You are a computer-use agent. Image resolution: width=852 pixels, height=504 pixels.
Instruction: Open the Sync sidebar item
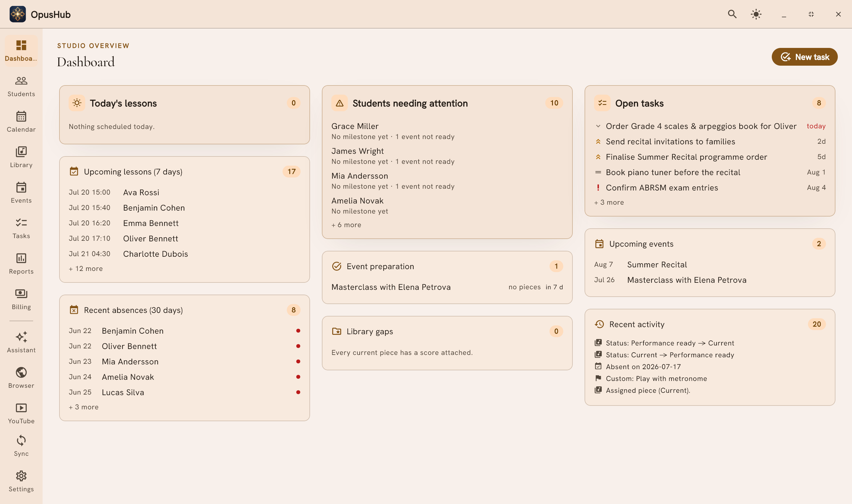(21, 446)
